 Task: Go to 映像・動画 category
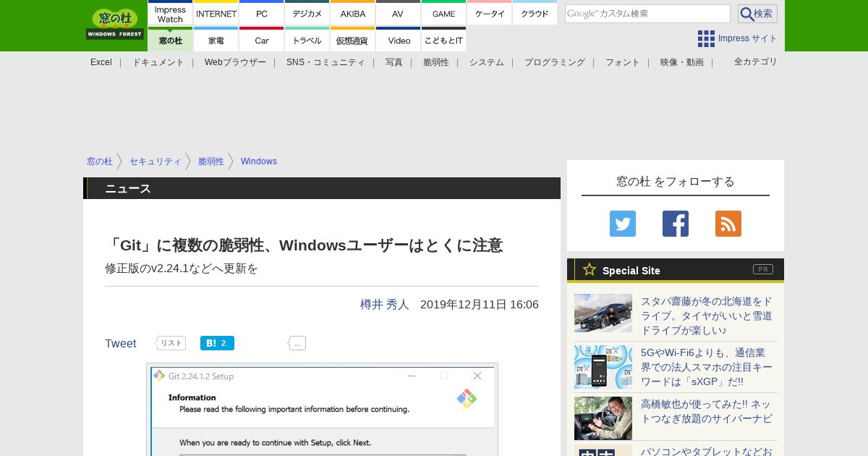click(682, 62)
